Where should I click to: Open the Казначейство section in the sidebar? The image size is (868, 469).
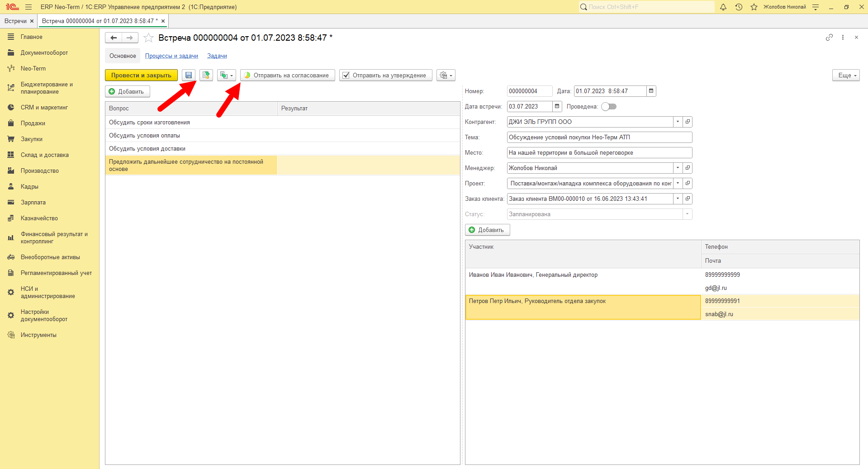click(39, 218)
